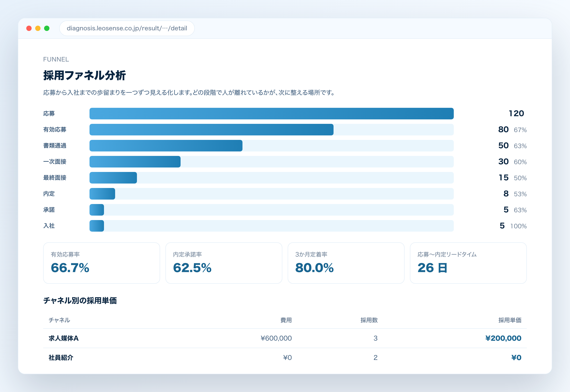The height and width of the screenshot is (392, 570).
Task: Click the ¥600,000 cost cell
Action: 276,338
